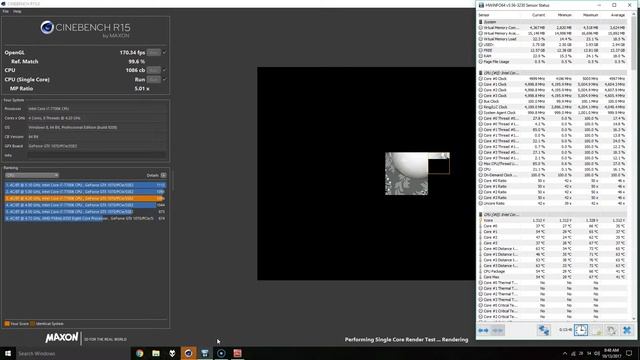Screen dimensions: 640x360
Task: Select the orange highlighted 4.20 GHz ranking entry
Action: pyautogui.click(x=85, y=198)
